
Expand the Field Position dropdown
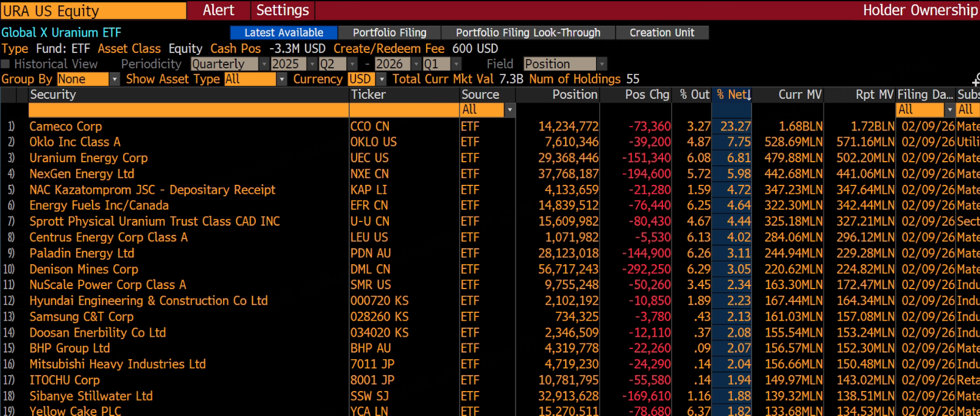[602, 64]
